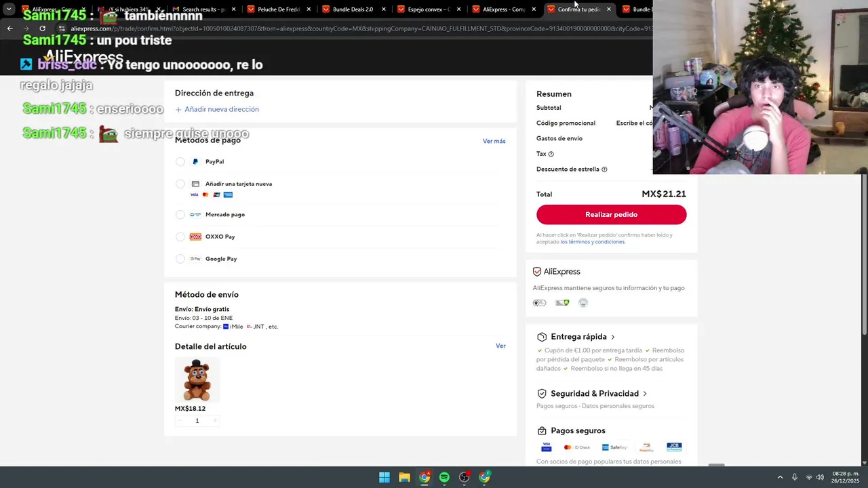Screen dimensions: 868x488
Task: Click Visa badge under Pagos seguros
Action: click(x=546, y=447)
